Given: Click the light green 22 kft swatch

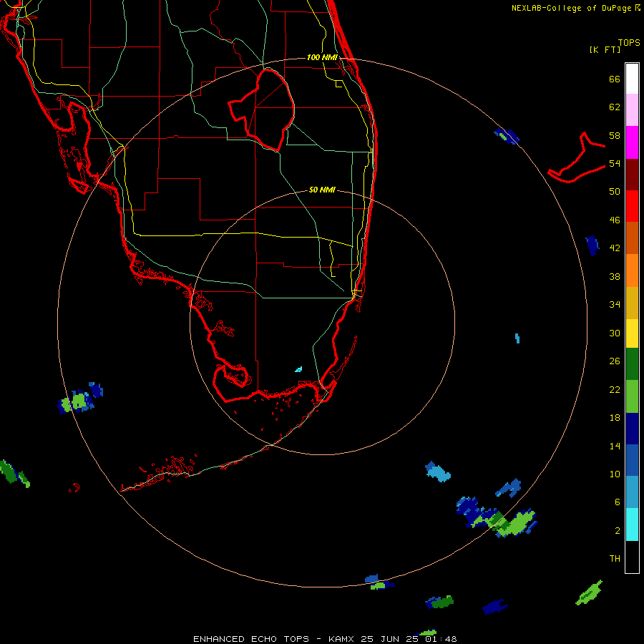Looking at the screenshot, I should (632, 396).
